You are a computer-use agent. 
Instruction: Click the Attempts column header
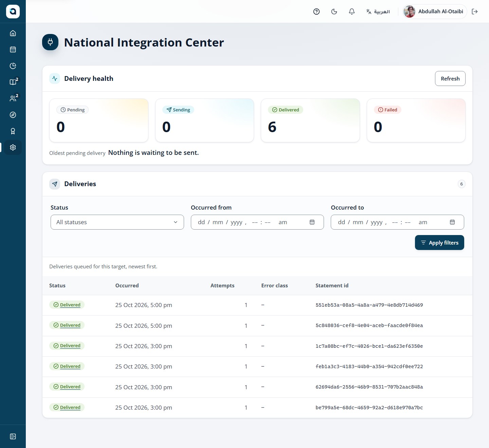[222, 286]
